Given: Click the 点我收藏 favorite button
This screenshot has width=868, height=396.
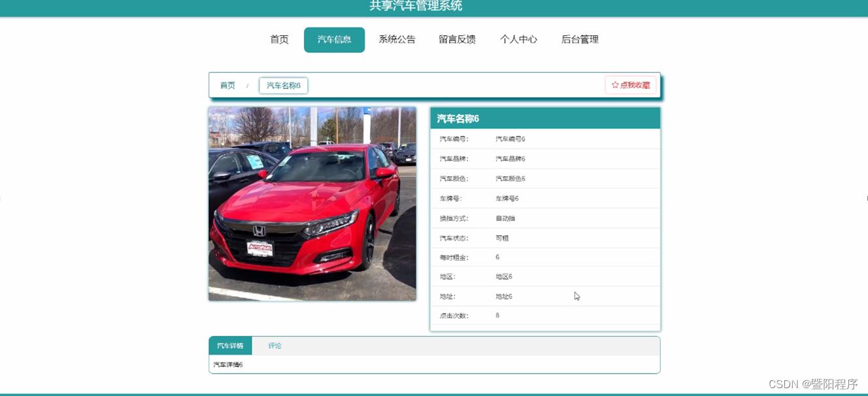Looking at the screenshot, I should [x=631, y=85].
